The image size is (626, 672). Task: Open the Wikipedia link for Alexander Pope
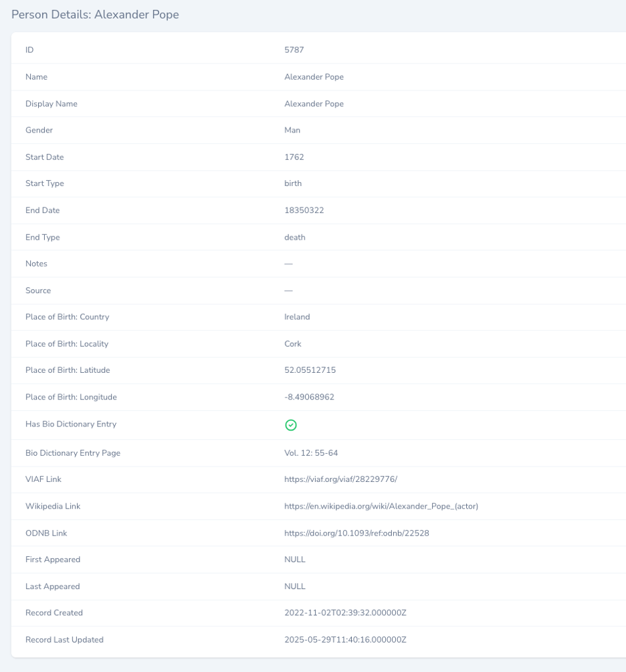click(381, 506)
